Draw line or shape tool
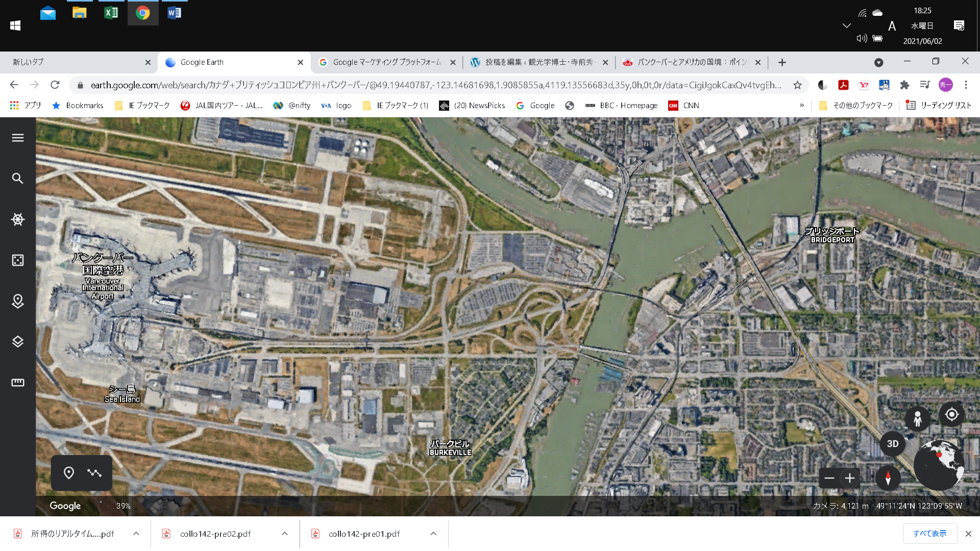 [94, 473]
